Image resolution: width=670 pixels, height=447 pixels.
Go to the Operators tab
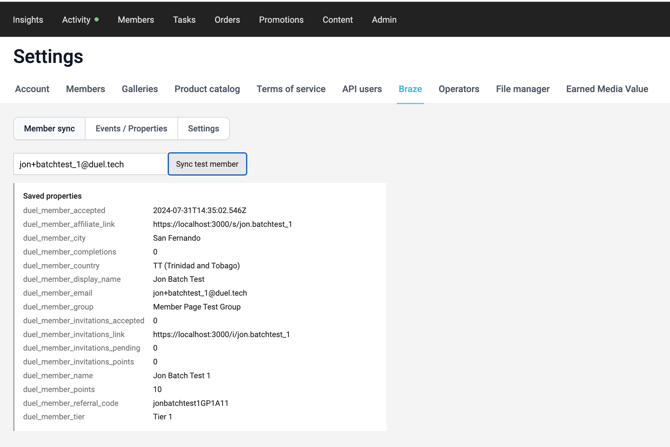point(459,89)
